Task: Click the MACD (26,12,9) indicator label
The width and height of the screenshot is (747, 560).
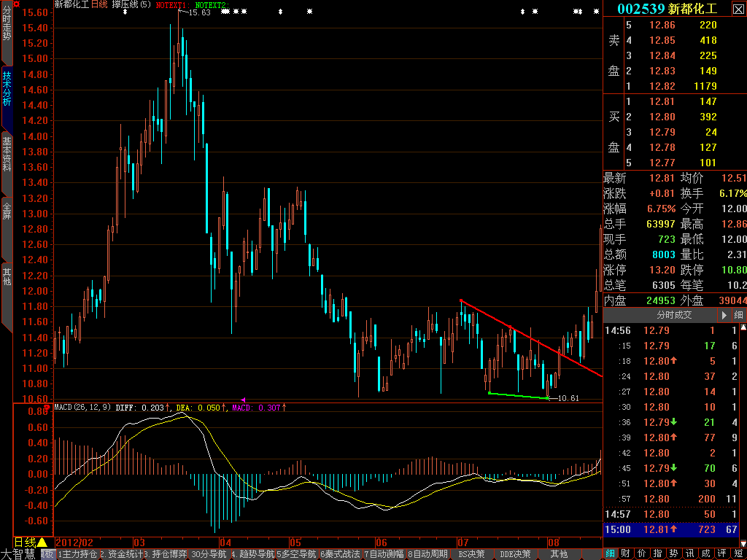Action: click(83, 408)
